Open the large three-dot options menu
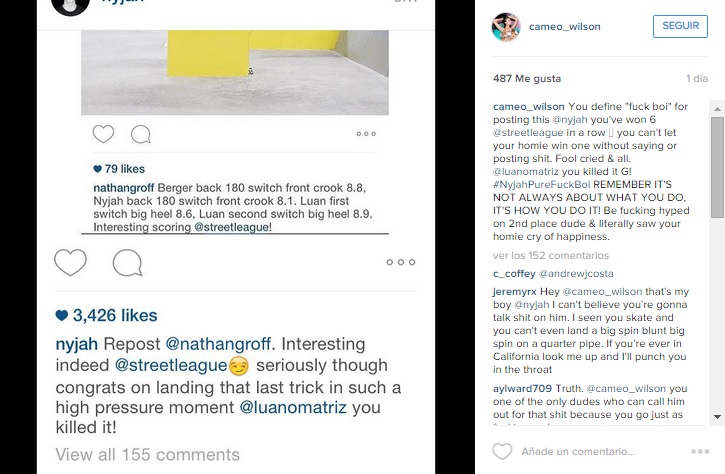 tap(400, 263)
